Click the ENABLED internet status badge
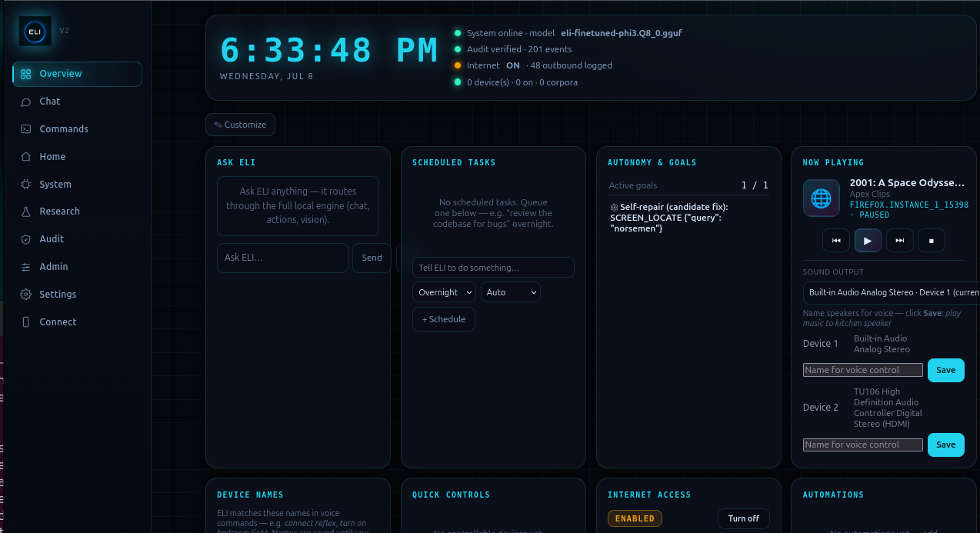The width and height of the screenshot is (980, 533). click(x=635, y=518)
